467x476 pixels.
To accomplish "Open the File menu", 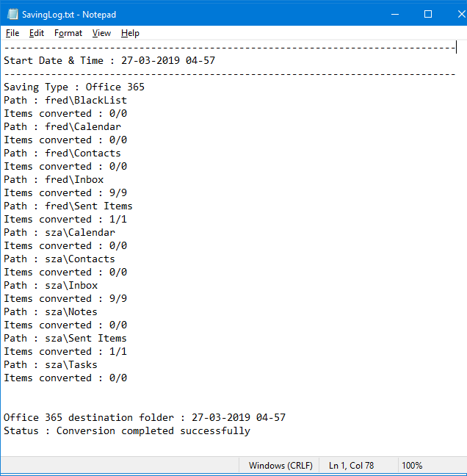I will tap(12, 33).
